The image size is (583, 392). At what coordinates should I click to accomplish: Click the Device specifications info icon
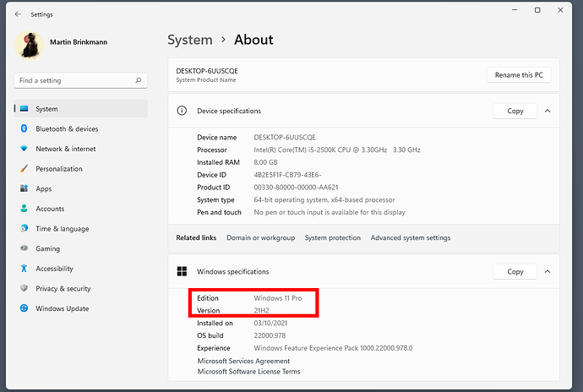click(x=182, y=111)
